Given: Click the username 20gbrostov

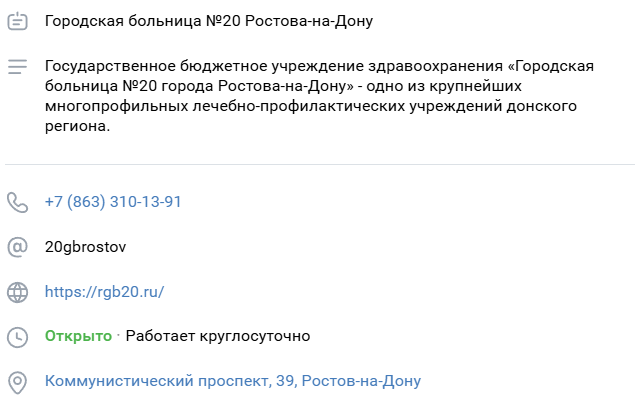Looking at the screenshot, I should [86, 247].
